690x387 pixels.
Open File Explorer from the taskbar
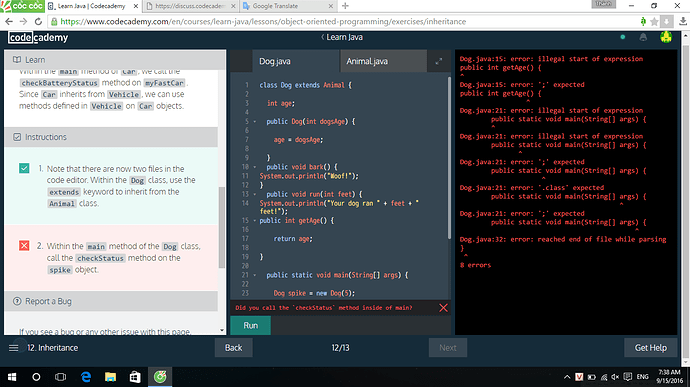110,377
